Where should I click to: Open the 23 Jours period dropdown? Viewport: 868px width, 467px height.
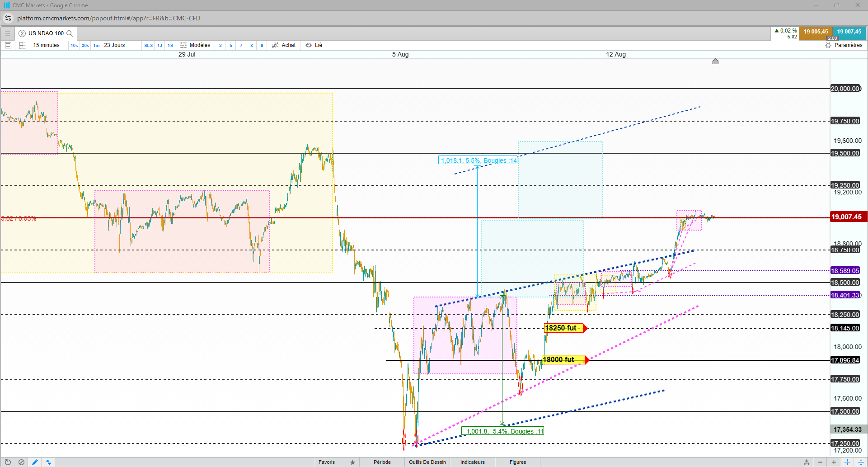click(115, 45)
